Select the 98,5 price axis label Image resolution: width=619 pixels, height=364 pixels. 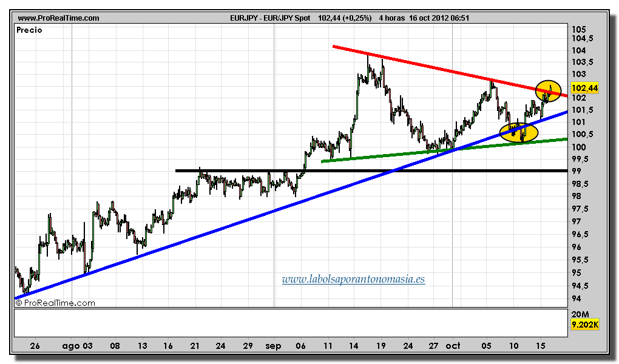point(580,184)
